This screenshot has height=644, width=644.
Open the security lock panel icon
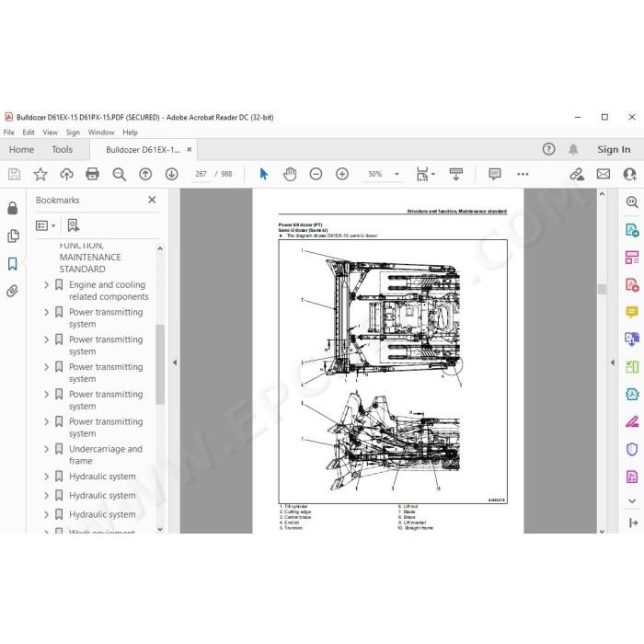pos(13,208)
